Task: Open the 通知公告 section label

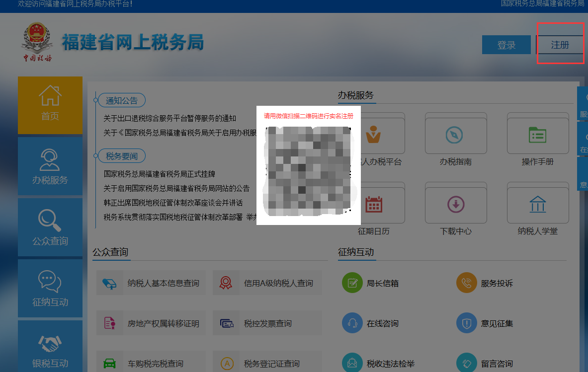Action: (121, 100)
